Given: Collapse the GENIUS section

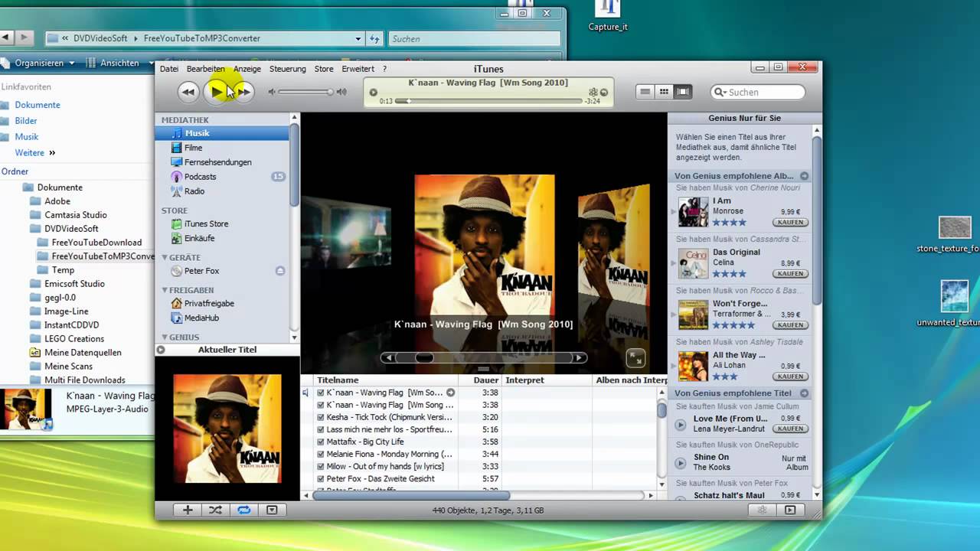Looking at the screenshot, I should coord(165,337).
